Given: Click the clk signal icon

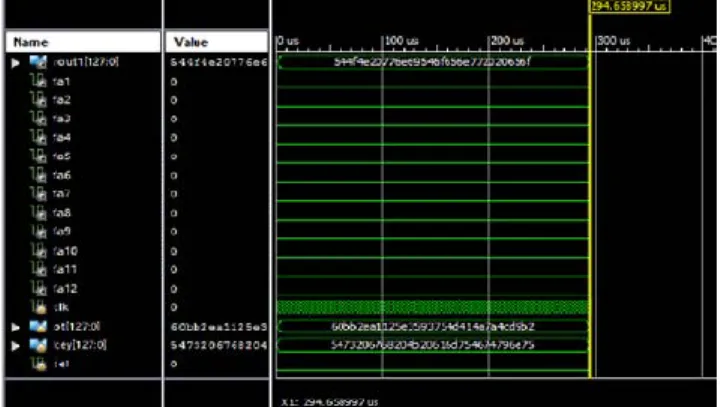Looking at the screenshot, I should [x=39, y=307].
